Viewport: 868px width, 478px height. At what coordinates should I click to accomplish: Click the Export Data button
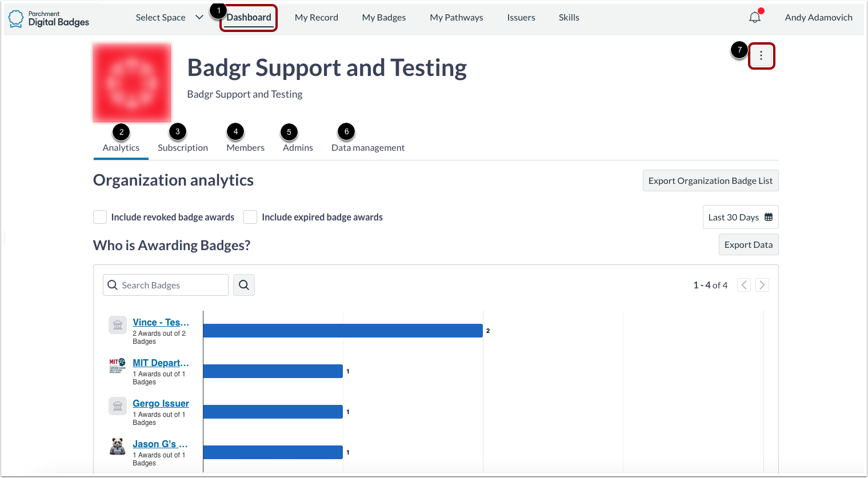(749, 244)
